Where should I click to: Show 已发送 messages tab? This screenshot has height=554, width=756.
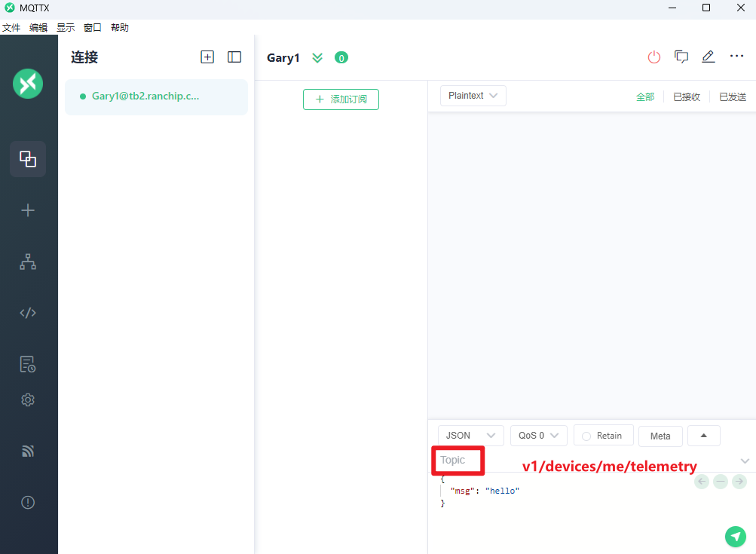pyautogui.click(x=733, y=97)
